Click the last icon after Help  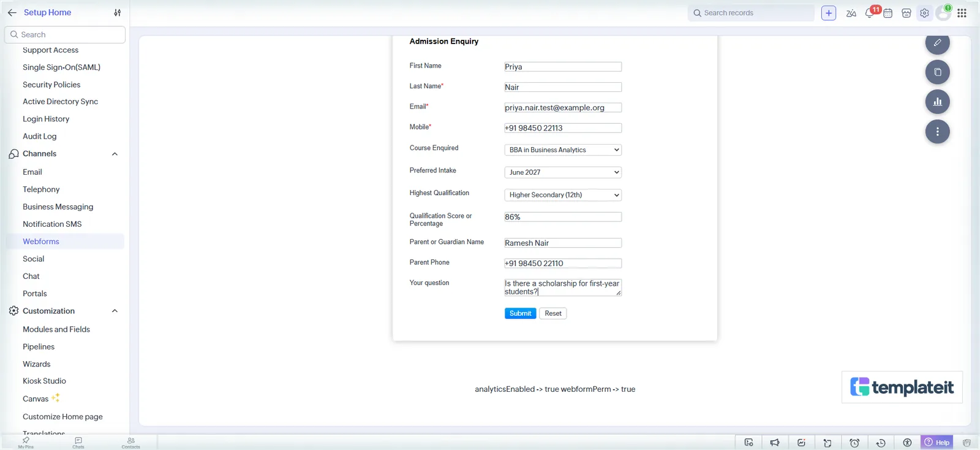(x=967, y=443)
